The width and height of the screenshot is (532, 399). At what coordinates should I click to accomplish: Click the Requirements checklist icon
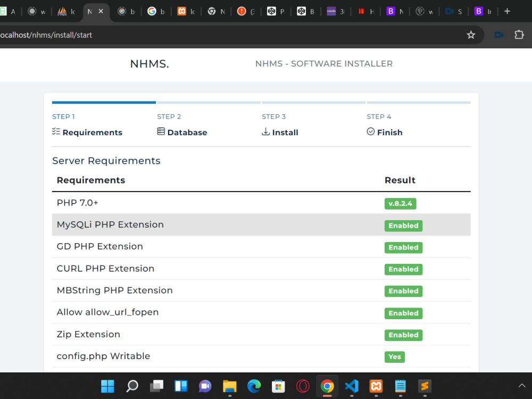[x=56, y=131]
